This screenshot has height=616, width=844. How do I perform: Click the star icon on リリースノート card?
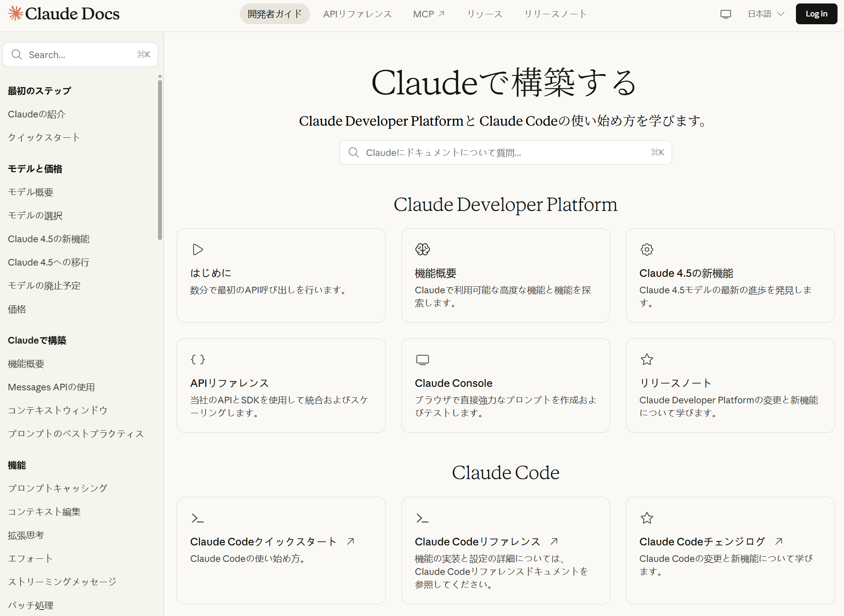coord(647,359)
